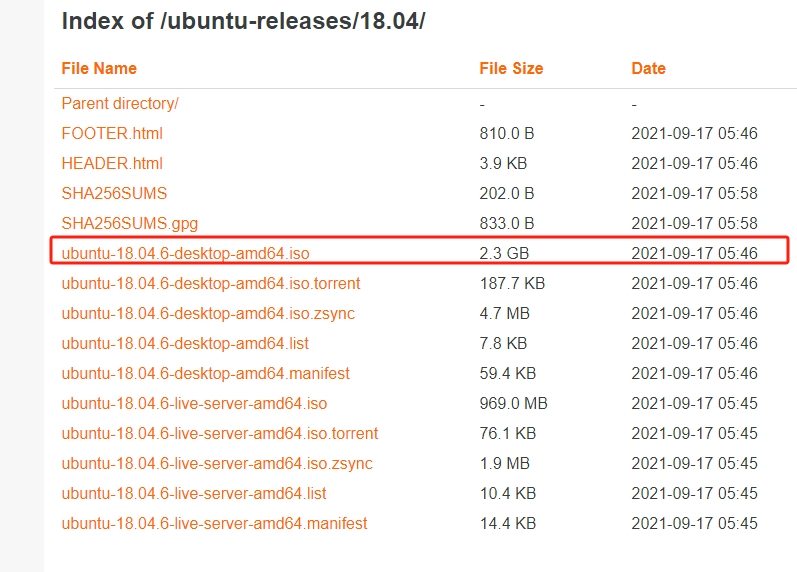
Task: Click the 202.0 B size cell
Action: [x=507, y=193]
